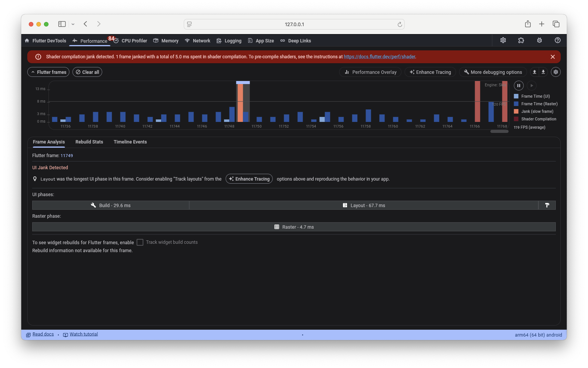This screenshot has width=588, height=368.
Task: Open DevTools Extensions puzzle icon
Action: tap(521, 40)
